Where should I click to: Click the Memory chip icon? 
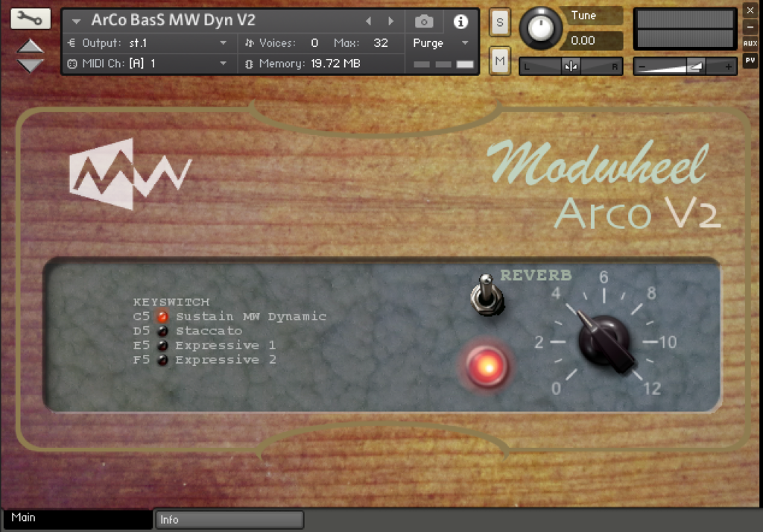[249, 64]
